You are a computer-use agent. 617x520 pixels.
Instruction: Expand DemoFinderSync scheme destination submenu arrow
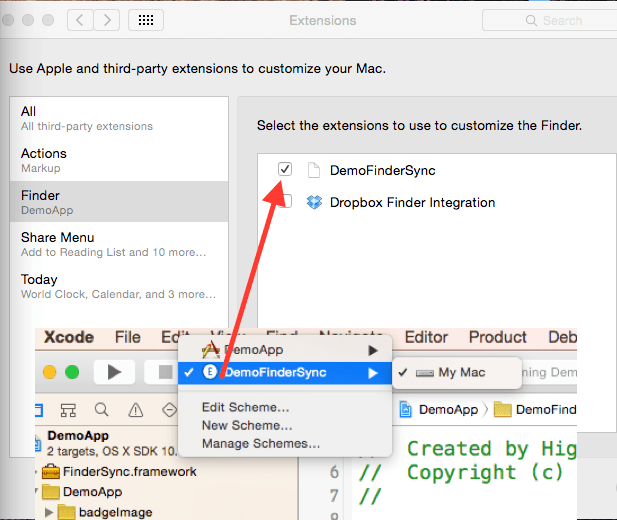point(373,373)
